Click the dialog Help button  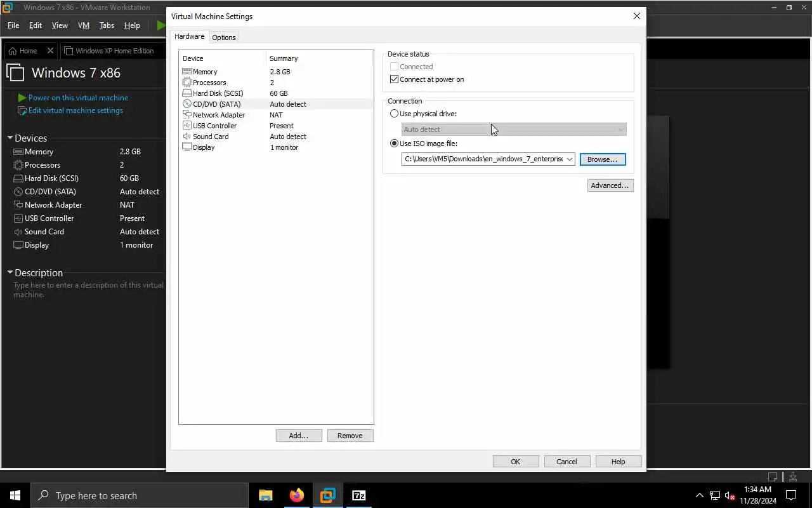coord(619,462)
